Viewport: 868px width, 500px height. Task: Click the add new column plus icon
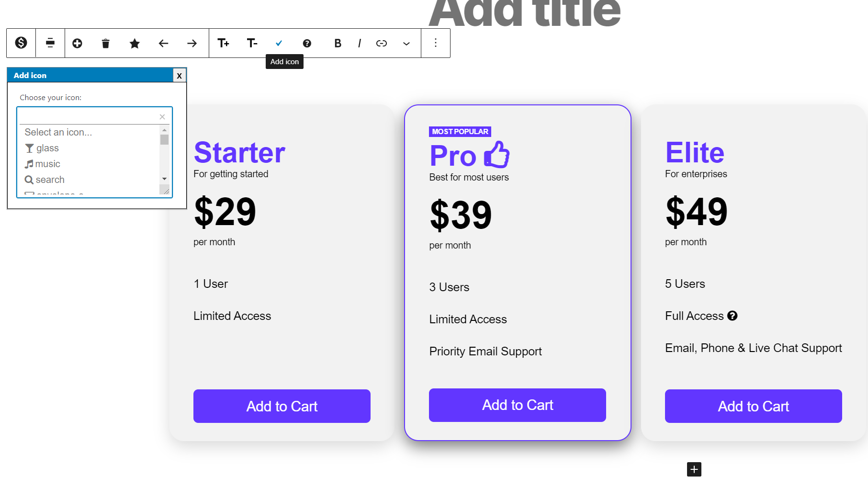point(77,43)
